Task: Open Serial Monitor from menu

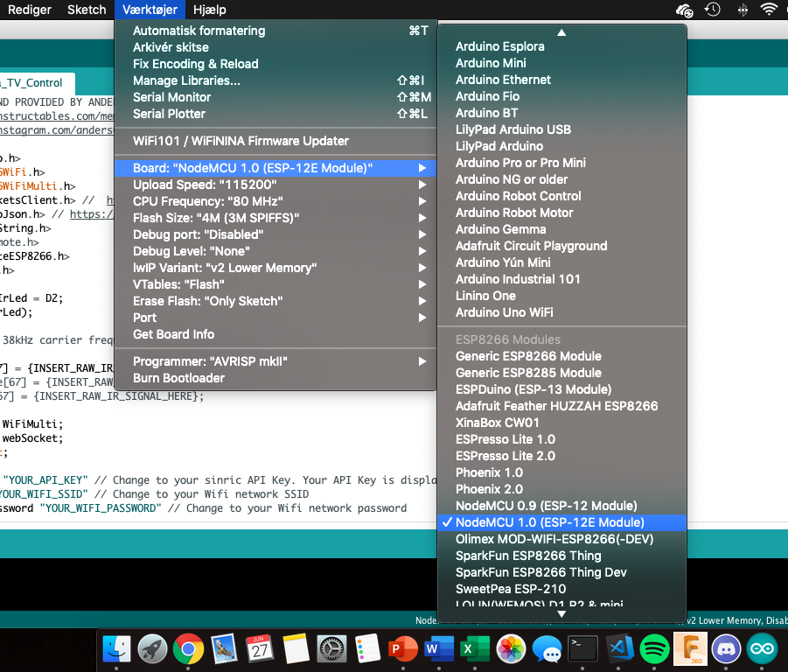Action: pyautogui.click(x=275, y=97)
